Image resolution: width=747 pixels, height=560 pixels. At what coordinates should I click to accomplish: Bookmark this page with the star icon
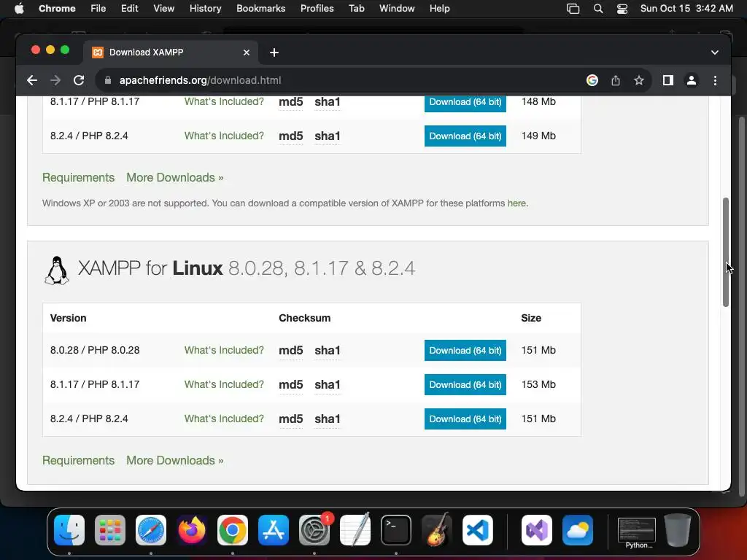pyautogui.click(x=639, y=80)
